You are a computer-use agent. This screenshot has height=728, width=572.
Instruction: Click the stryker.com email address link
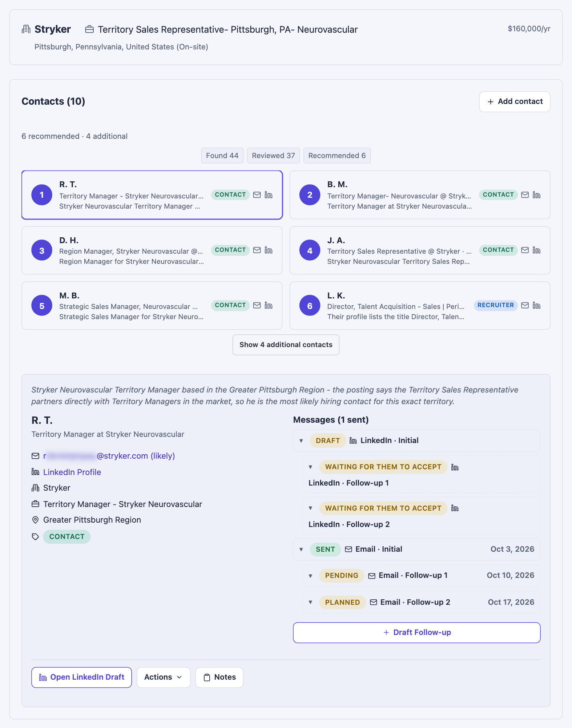coord(109,456)
